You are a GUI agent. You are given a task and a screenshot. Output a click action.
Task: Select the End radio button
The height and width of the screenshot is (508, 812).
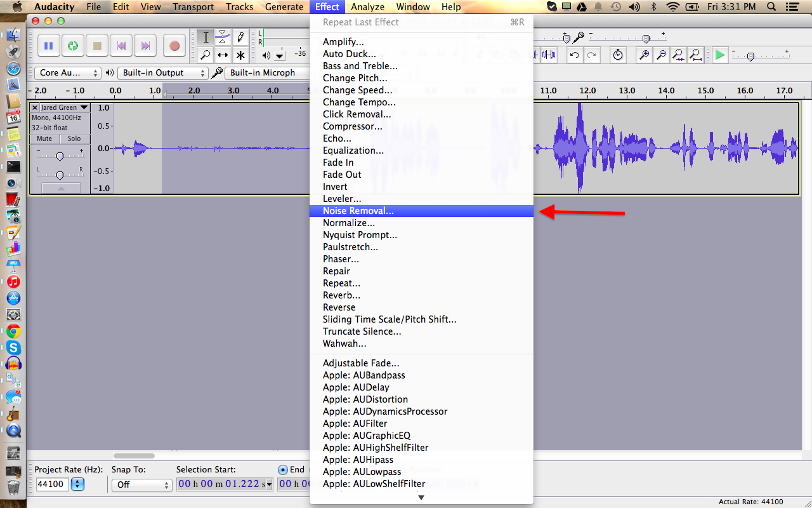(x=283, y=470)
